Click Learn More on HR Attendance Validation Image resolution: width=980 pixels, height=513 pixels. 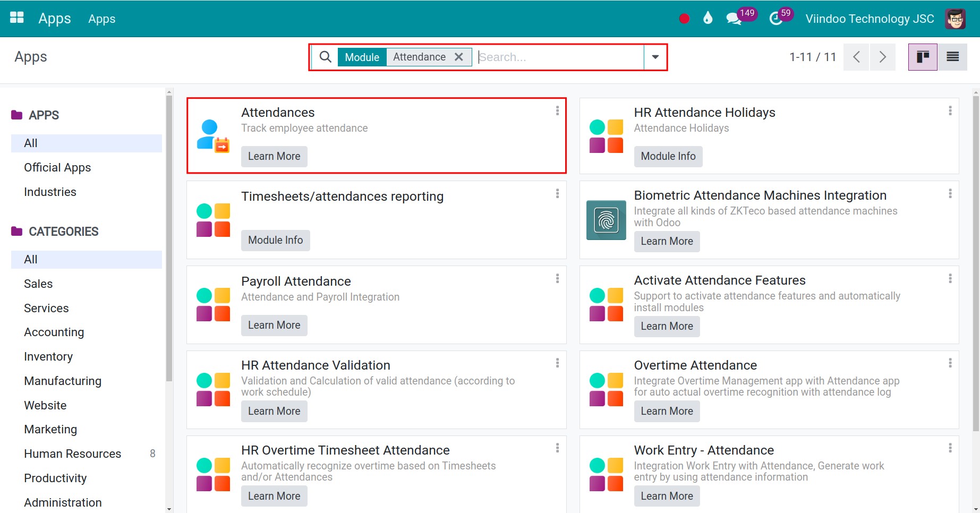tap(274, 411)
